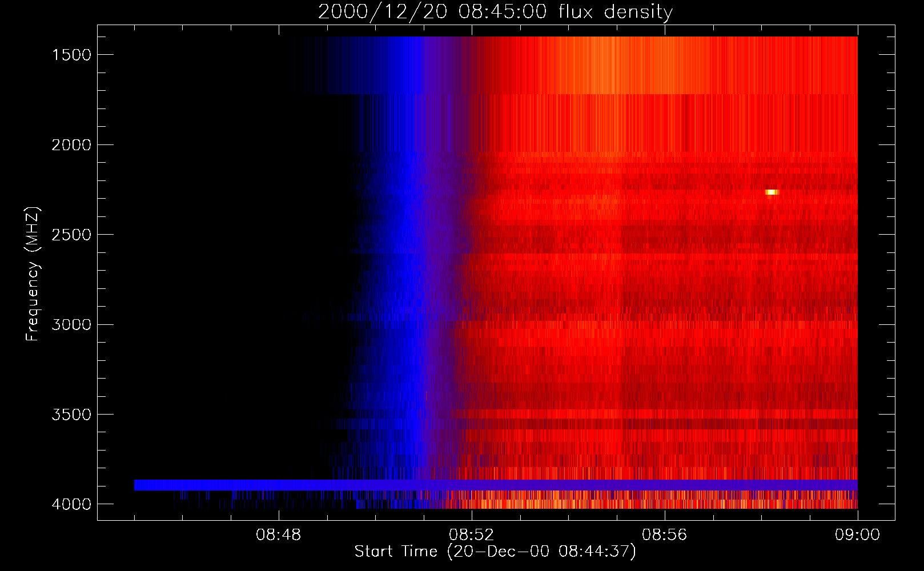Click the 4000 frequency tick label
Screen dimensions: 924x571
(x=71, y=504)
